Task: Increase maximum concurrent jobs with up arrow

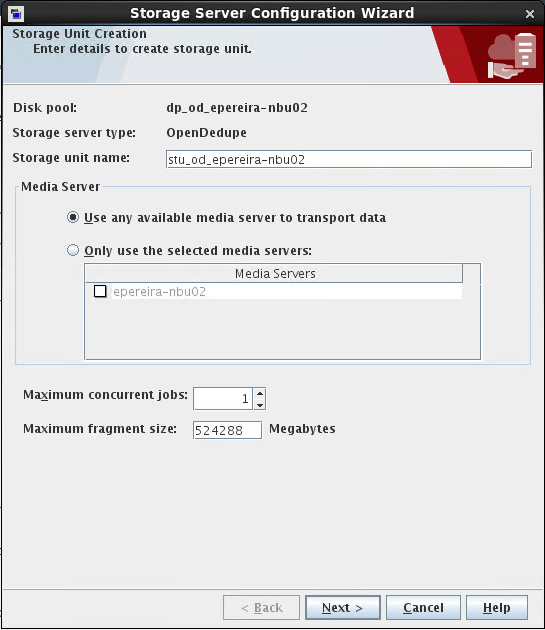Action: tap(260, 393)
